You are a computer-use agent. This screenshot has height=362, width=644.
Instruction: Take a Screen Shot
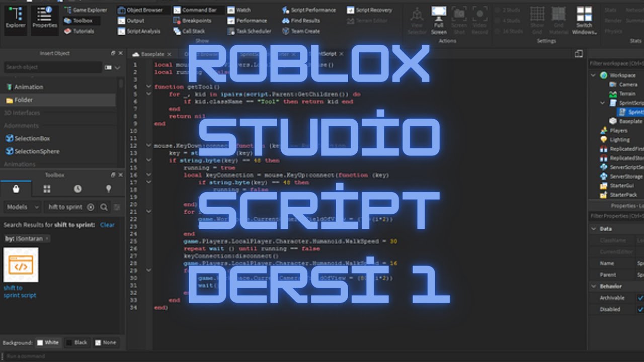pyautogui.click(x=459, y=21)
